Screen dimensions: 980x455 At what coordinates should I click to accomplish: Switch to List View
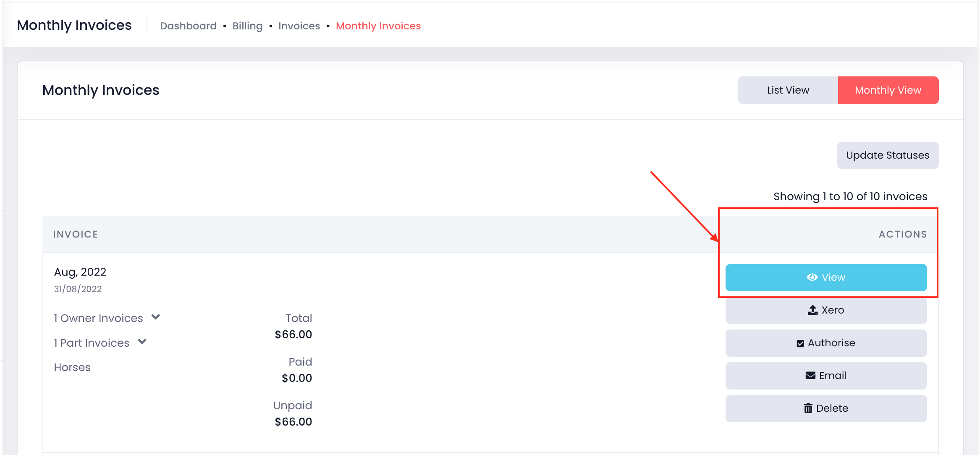[x=788, y=90]
